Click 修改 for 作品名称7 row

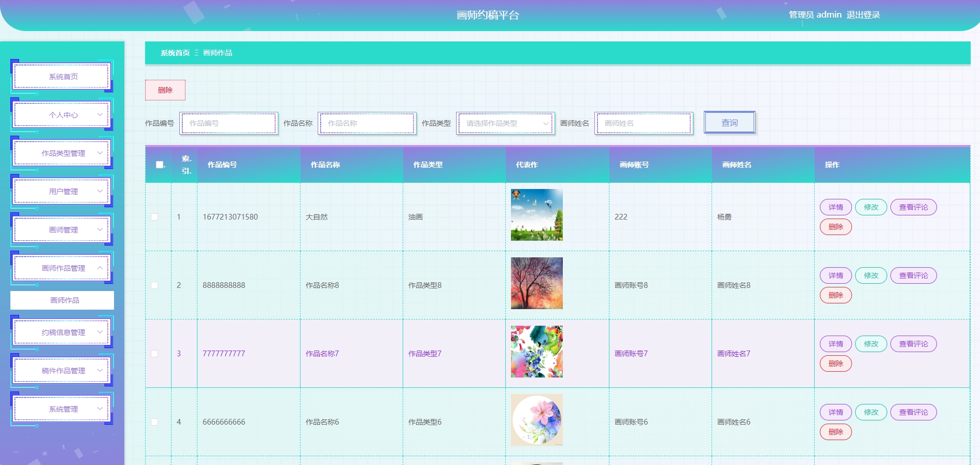871,344
